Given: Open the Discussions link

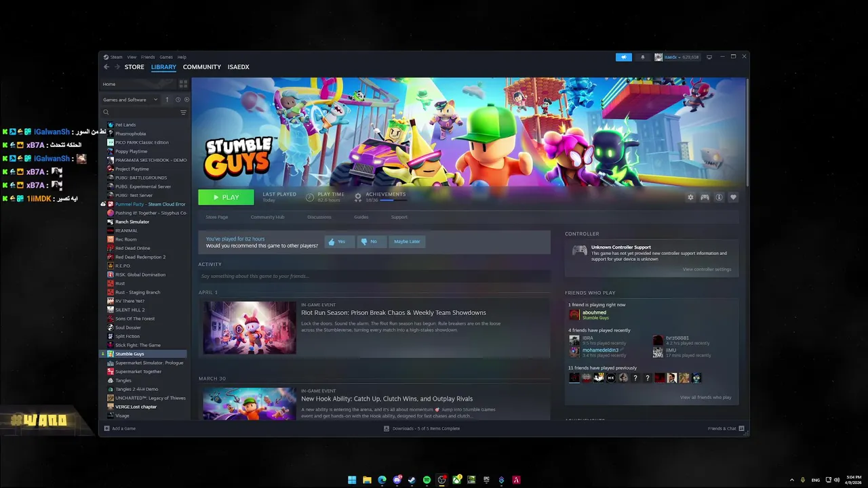Looking at the screenshot, I should (319, 217).
